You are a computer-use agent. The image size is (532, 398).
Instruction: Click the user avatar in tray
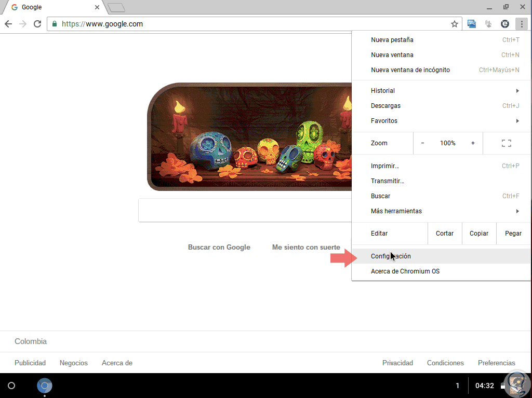tap(517, 386)
